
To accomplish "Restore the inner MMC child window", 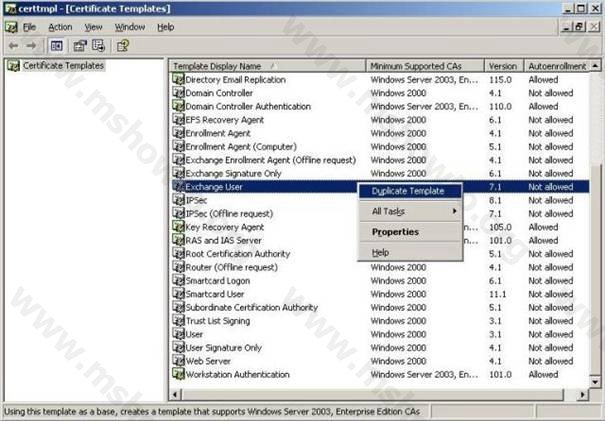I will [x=580, y=26].
